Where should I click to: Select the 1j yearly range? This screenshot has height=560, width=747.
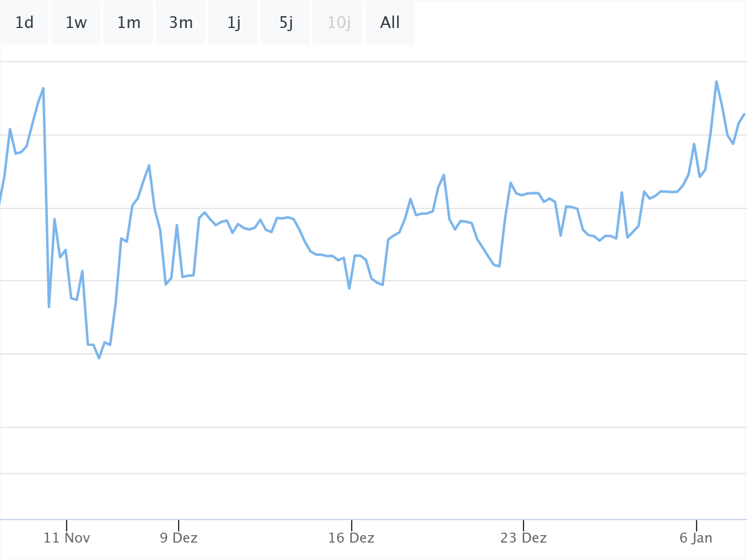click(233, 23)
